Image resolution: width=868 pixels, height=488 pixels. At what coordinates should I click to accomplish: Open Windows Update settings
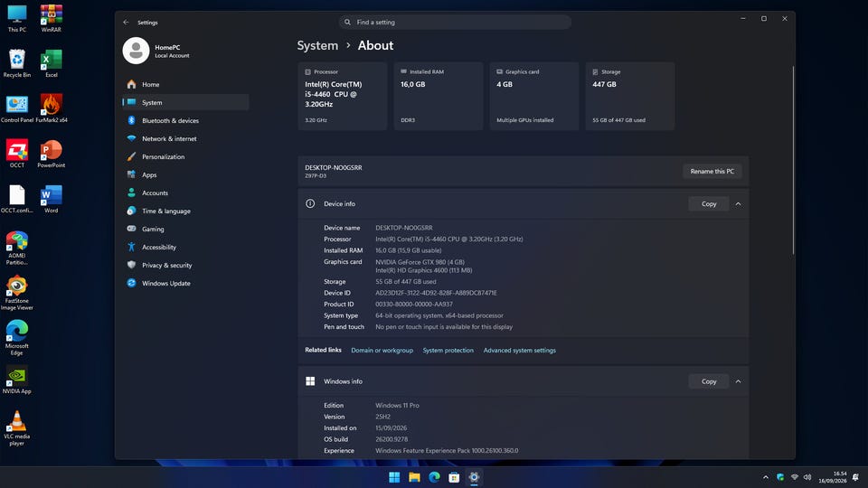pos(185,283)
